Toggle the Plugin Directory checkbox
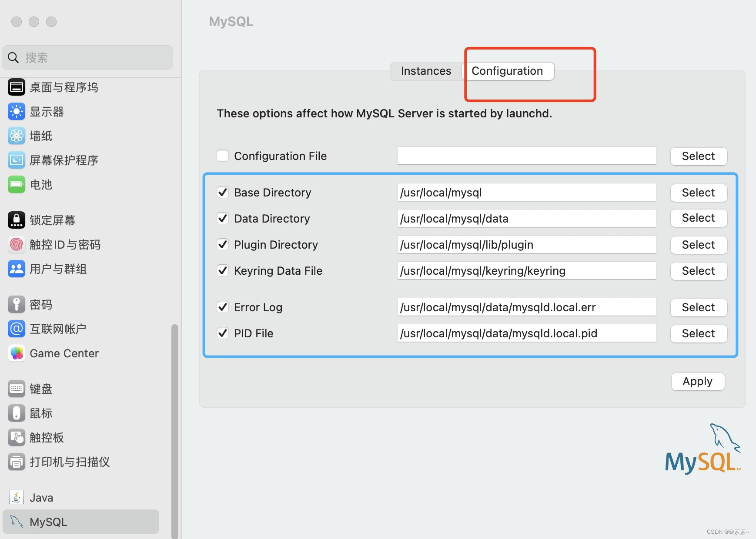This screenshot has width=756, height=539. pos(223,244)
